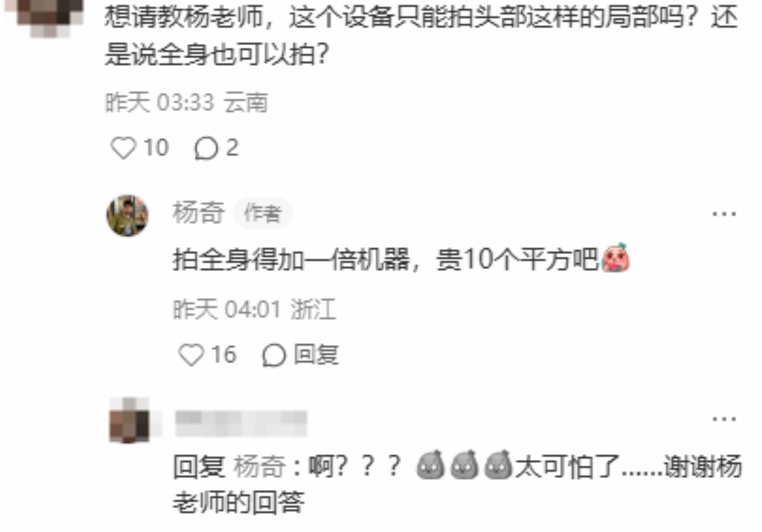Open 杨奇's profile avatar picture
This screenshot has height=532, width=762.
point(127,215)
